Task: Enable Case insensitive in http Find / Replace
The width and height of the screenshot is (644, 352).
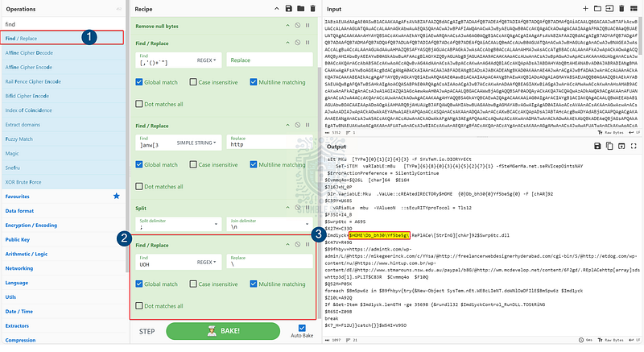Action: [193, 164]
